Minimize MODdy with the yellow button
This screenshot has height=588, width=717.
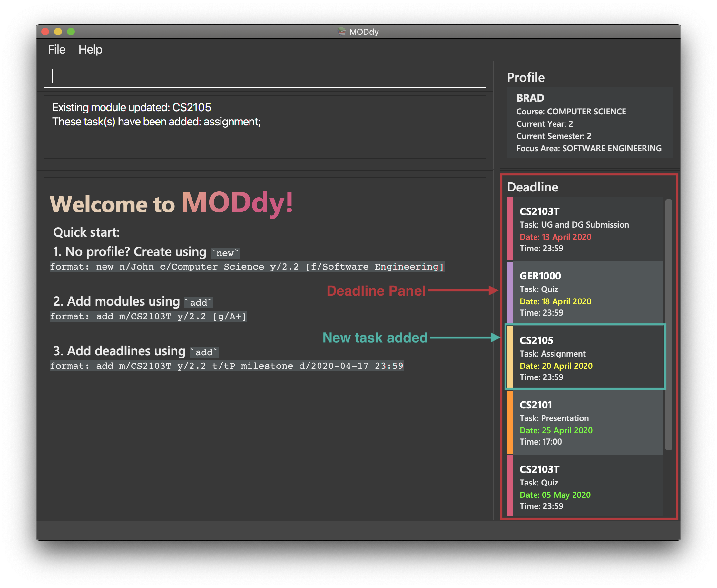(58, 32)
